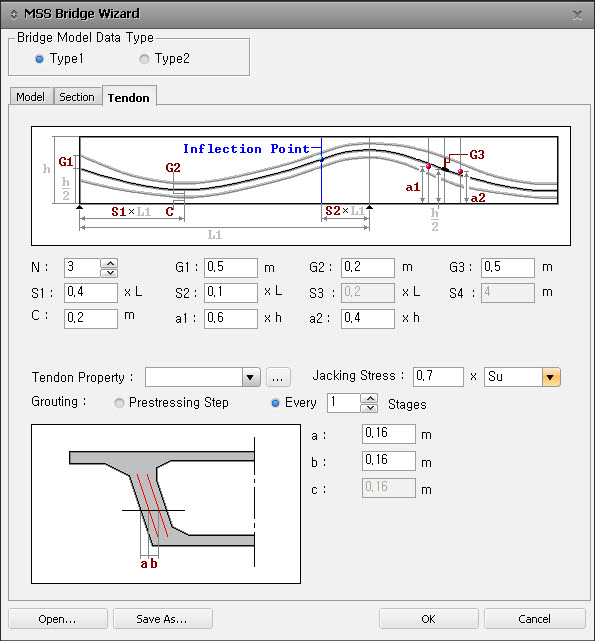The image size is (595, 641).
Task: Click the N value input field
Action: (82, 267)
